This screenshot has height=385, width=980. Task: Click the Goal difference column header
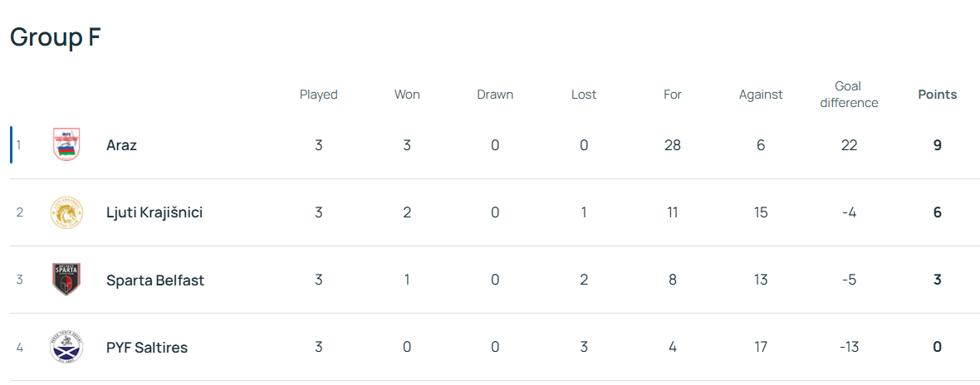click(849, 95)
